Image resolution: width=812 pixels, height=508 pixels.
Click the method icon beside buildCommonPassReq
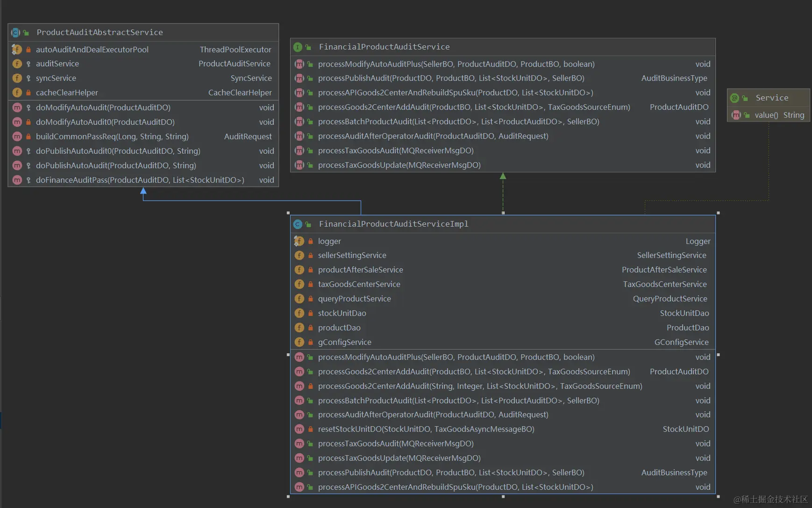(17, 136)
